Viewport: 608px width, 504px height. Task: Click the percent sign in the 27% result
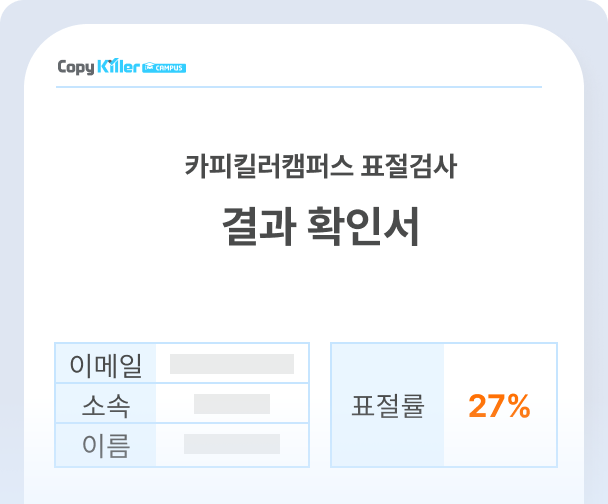(x=517, y=406)
